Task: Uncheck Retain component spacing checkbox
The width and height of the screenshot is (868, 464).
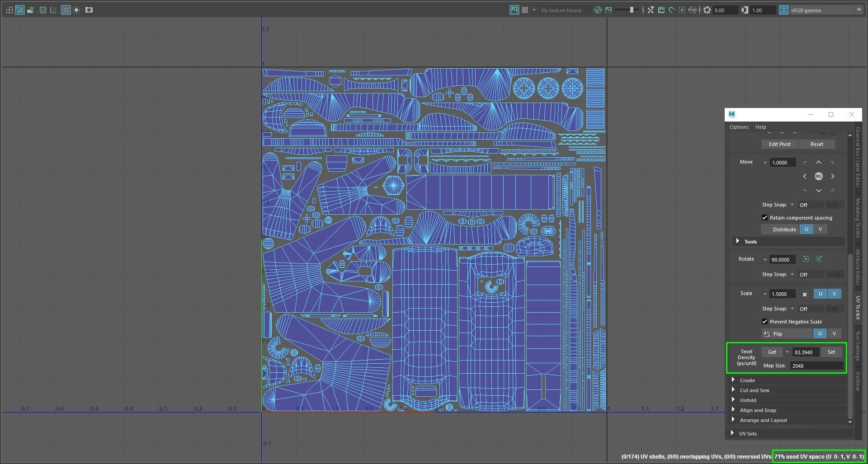Action: [x=765, y=218]
